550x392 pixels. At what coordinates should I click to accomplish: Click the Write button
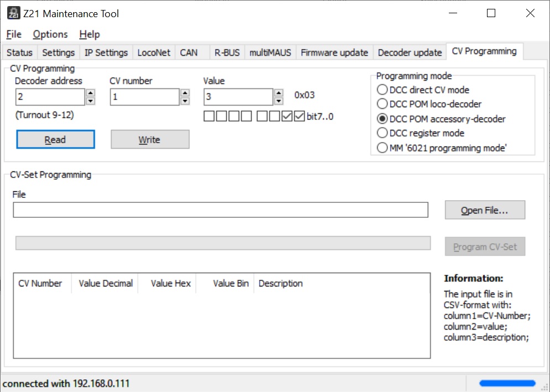(x=150, y=139)
